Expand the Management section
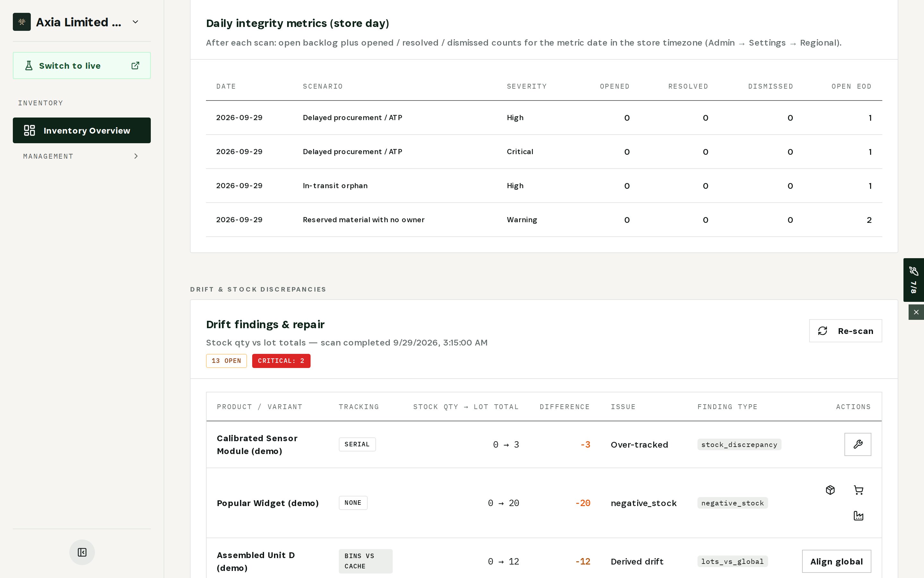924x578 pixels. click(x=82, y=156)
